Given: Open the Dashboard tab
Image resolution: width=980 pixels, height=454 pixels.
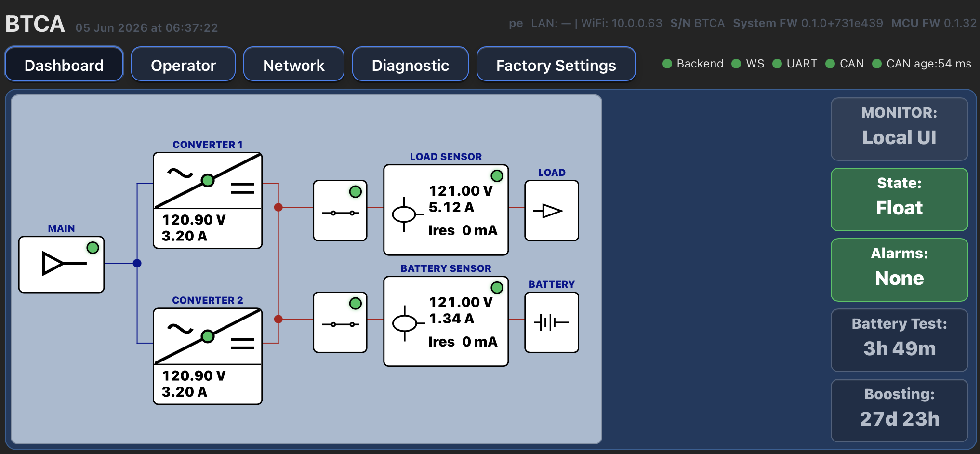Looking at the screenshot, I should (64, 64).
